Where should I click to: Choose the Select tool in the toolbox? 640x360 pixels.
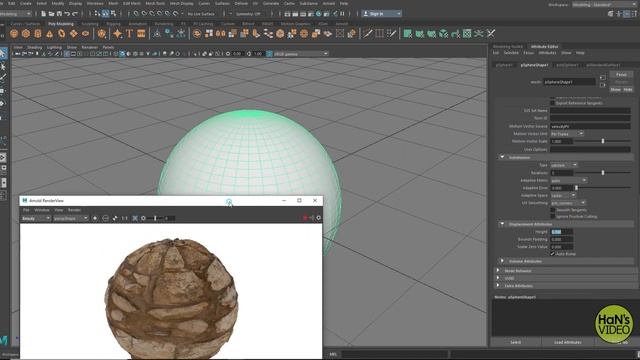pos(3,53)
